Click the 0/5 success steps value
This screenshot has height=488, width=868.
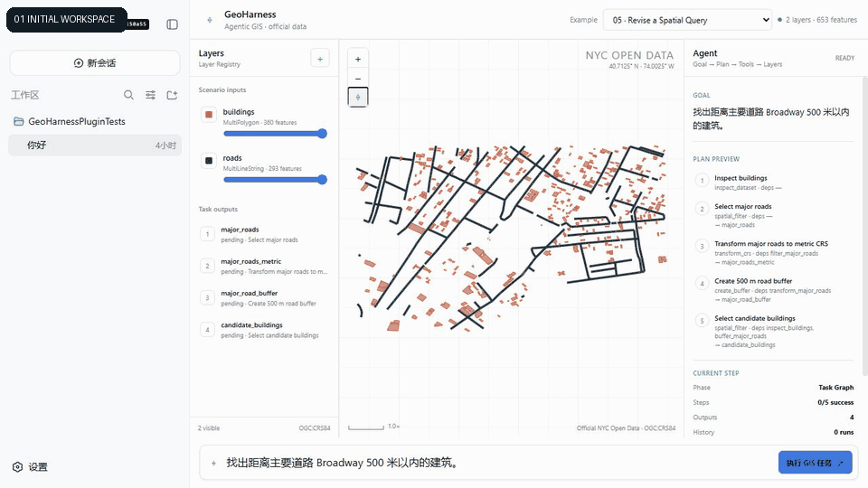pos(835,402)
